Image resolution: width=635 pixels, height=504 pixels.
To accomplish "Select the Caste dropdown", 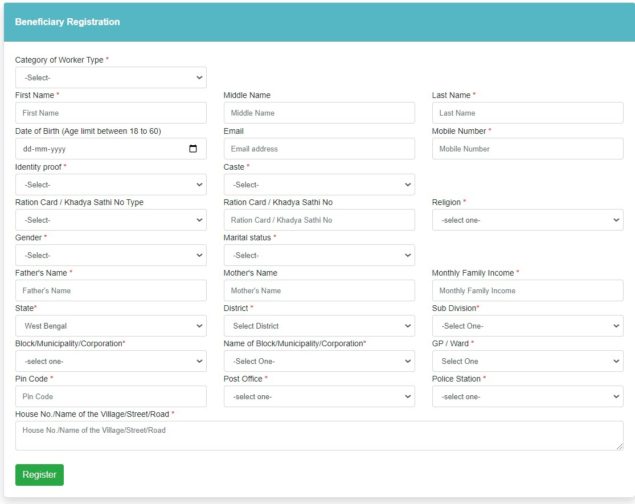I will pos(318,184).
